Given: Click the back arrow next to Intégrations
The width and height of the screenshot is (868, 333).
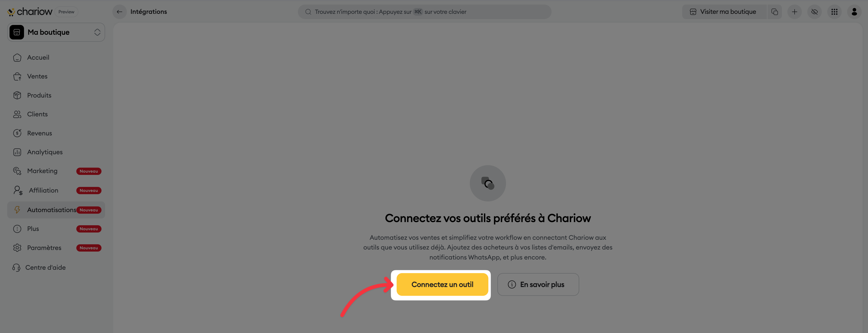Looking at the screenshot, I should tap(119, 12).
